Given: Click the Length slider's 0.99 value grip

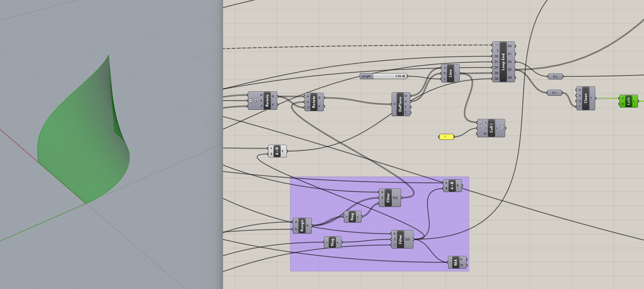Looking at the screenshot, I should pos(404,76).
